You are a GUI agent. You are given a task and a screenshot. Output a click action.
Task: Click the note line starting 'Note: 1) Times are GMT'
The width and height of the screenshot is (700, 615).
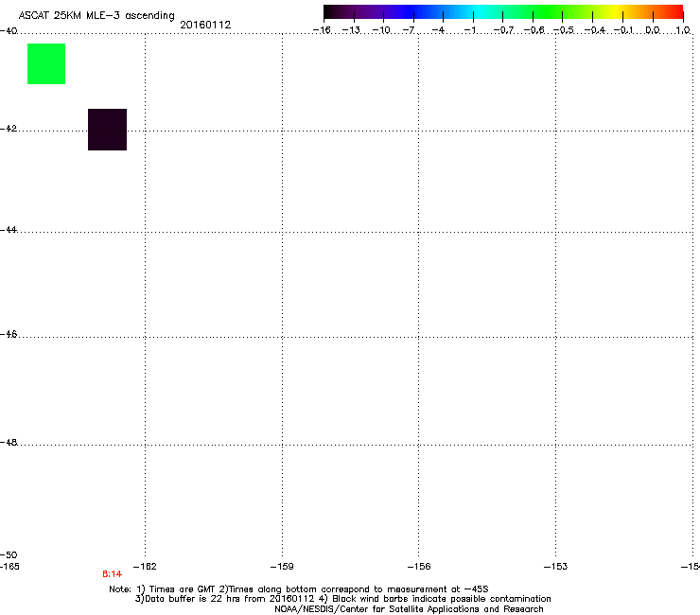299,589
